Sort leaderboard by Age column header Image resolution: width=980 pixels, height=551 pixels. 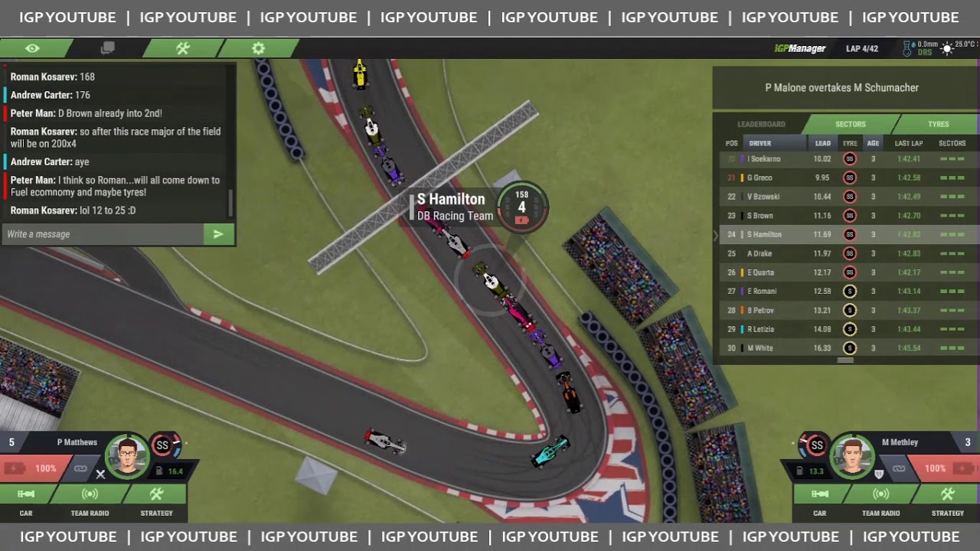tap(873, 143)
